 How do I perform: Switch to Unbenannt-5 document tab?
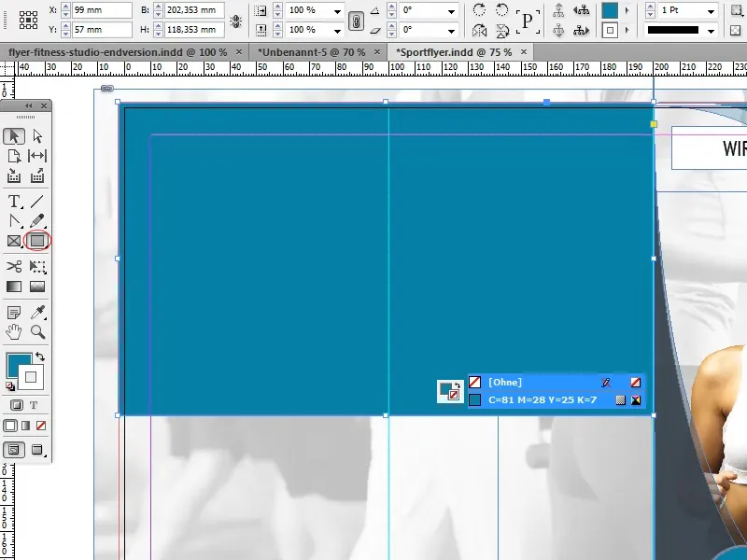point(312,52)
